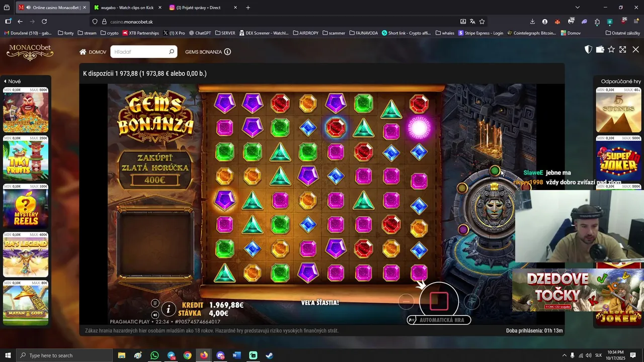This screenshot has height=362, width=644.
Task: Add game to favorites star icon
Action: [x=611, y=49]
